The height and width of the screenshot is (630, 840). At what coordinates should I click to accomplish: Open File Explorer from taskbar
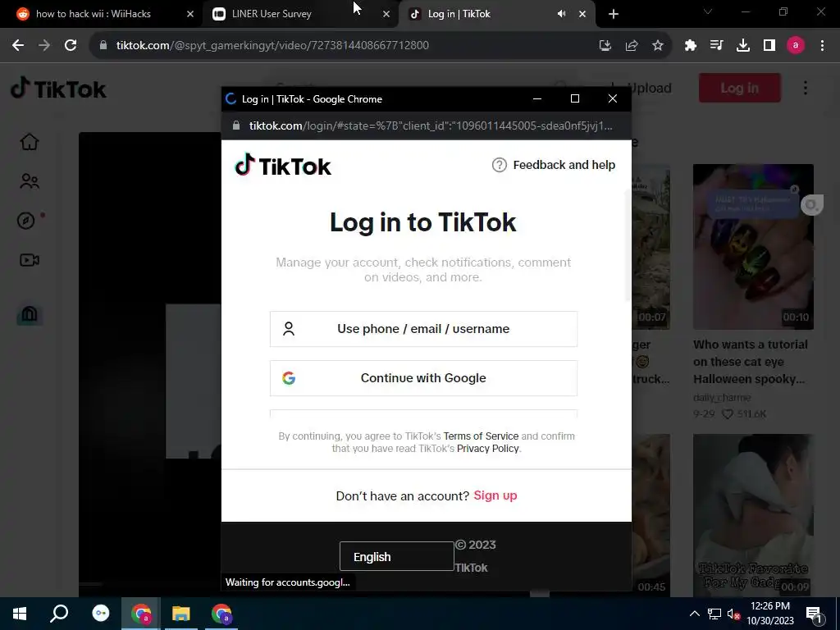click(x=181, y=614)
